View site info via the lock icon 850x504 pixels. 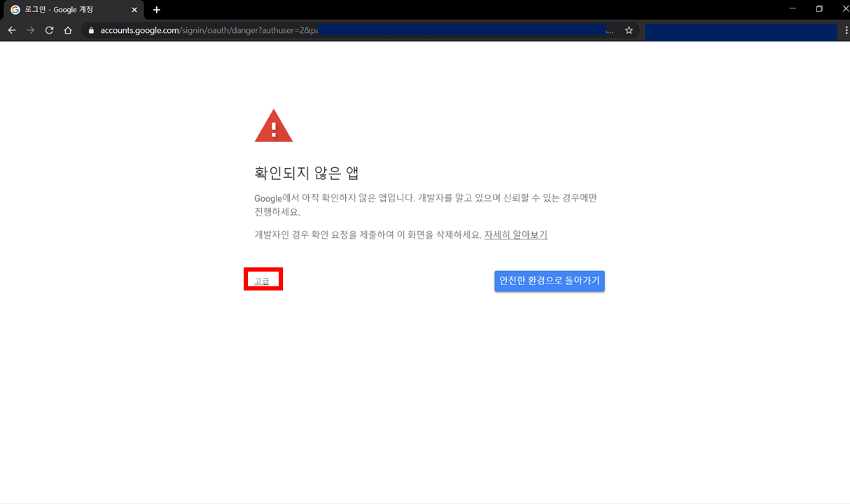tap(91, 31)
